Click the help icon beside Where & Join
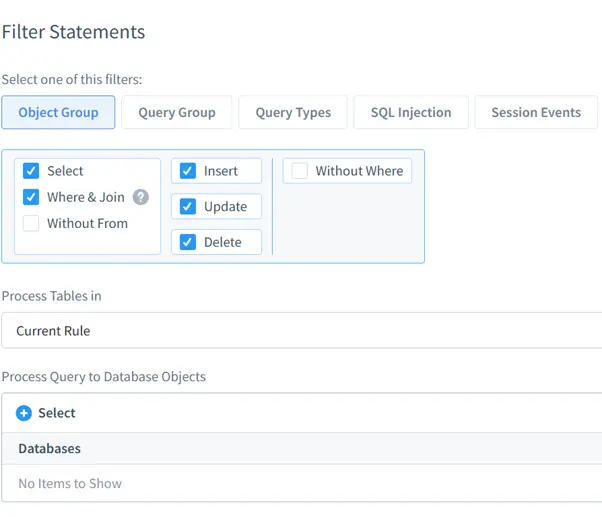 pos(141,197)
